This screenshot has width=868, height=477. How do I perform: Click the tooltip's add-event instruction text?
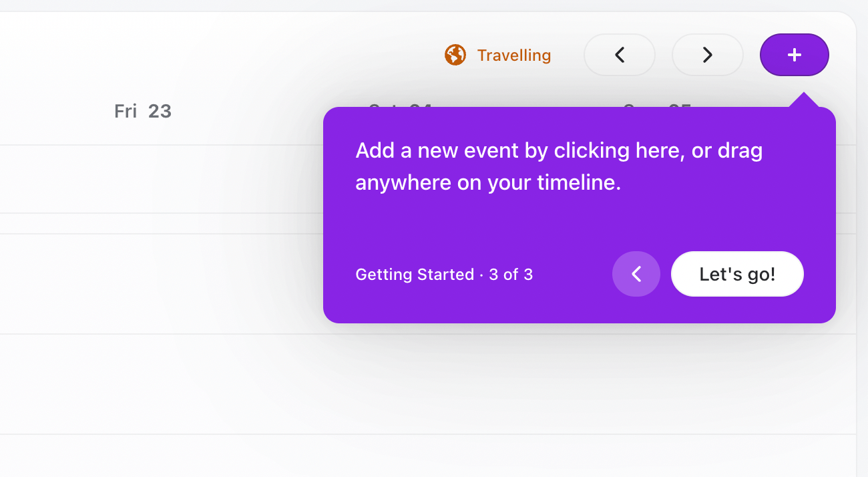pos(559,166)
